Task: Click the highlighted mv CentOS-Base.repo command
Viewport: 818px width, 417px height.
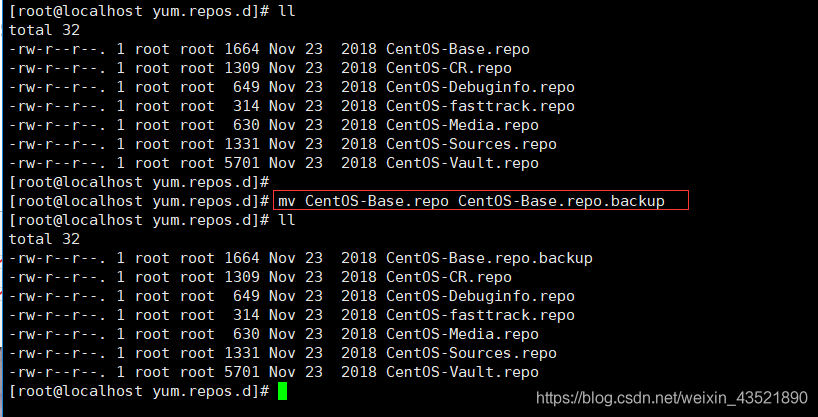Action: [x=472, y=200]
